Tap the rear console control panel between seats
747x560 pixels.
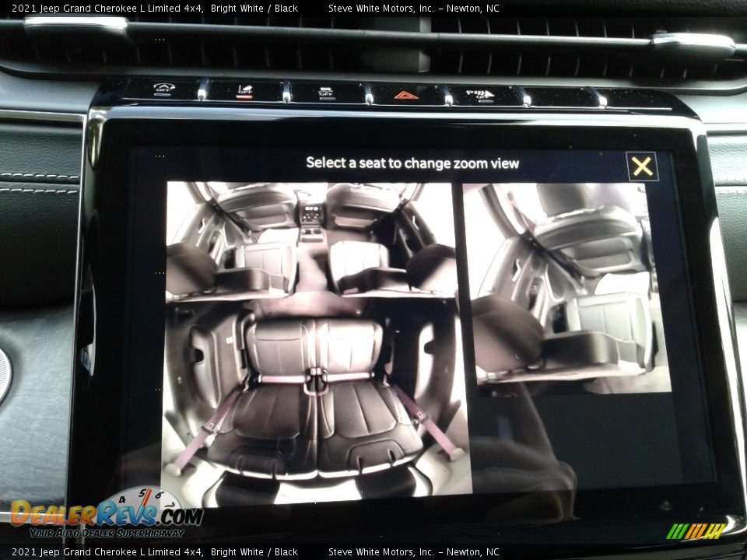(x=312, y=216)
